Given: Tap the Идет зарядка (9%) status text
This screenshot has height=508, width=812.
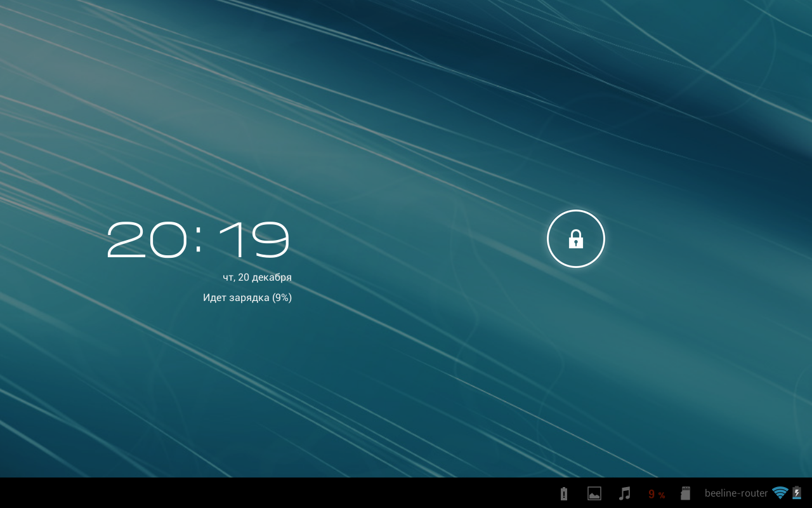Looking at the screenshot, I should [247, 297].
